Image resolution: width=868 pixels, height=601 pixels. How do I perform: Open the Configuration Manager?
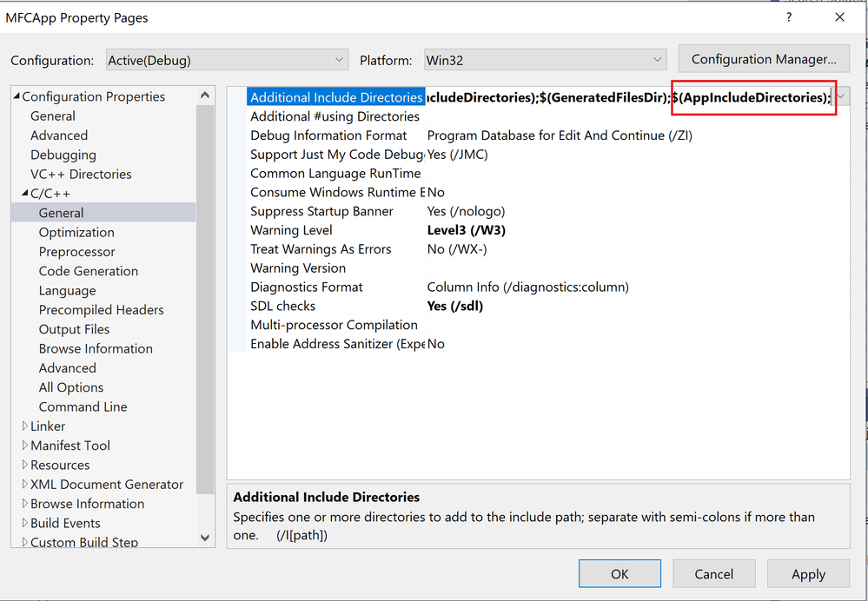[764, 59]
